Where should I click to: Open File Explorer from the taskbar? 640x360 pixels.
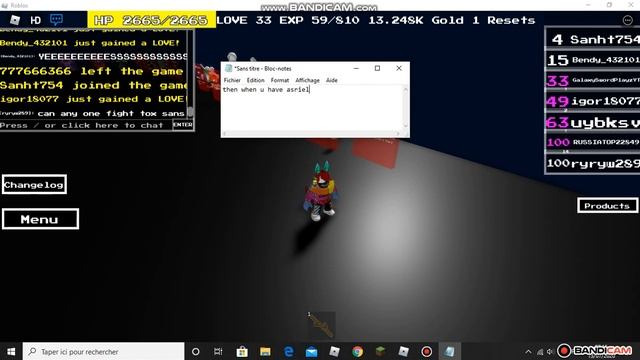pyautogui.click(x=265, y=351)
